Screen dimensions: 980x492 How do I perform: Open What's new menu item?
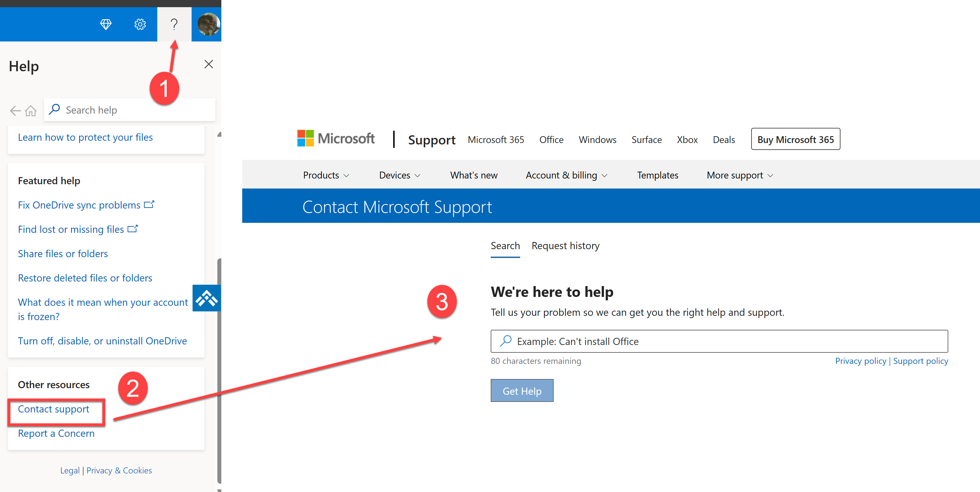(x=474, y=175)
